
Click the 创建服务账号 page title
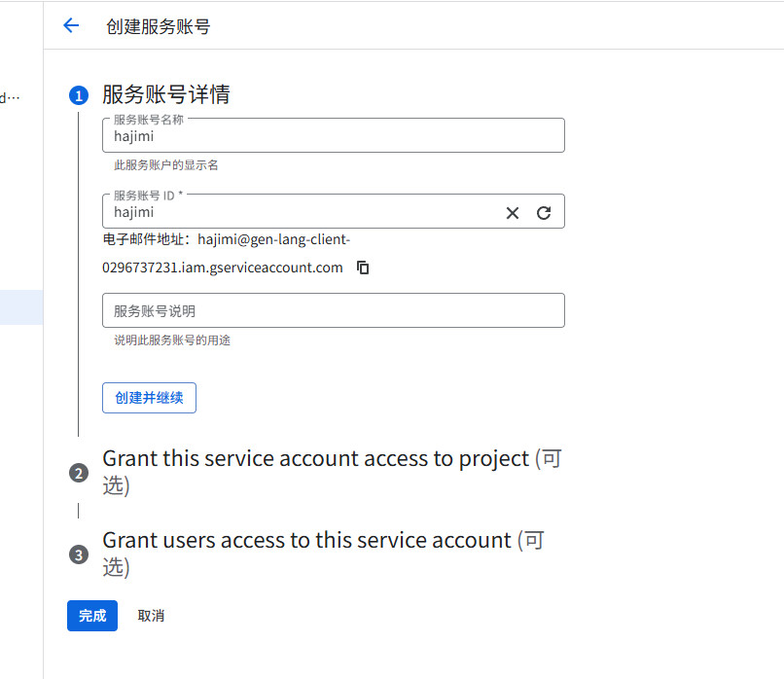click(158, 26)
